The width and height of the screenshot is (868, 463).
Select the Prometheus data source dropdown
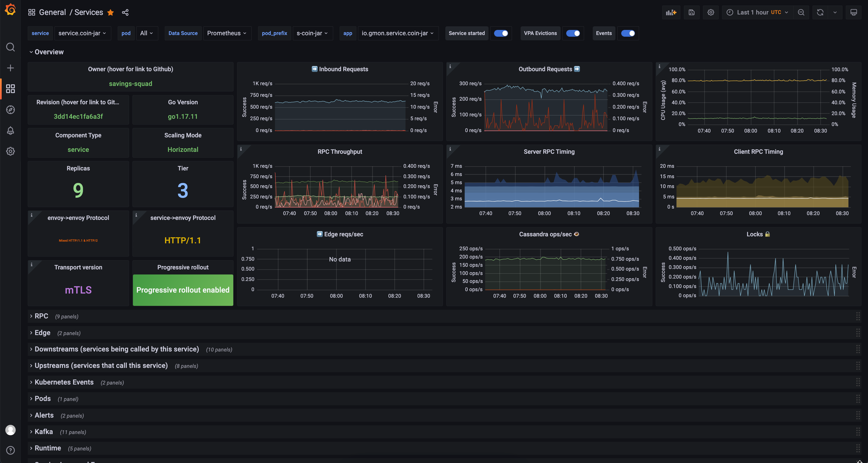tap(227, 33)
